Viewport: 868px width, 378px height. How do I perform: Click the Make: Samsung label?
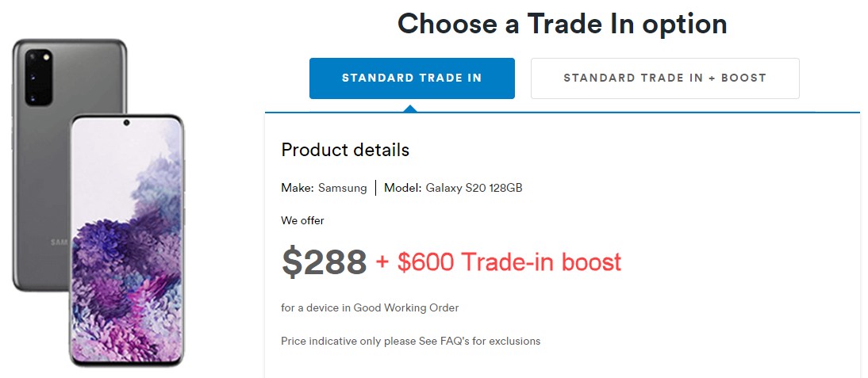pyautogui.click(x=324, y=188)
